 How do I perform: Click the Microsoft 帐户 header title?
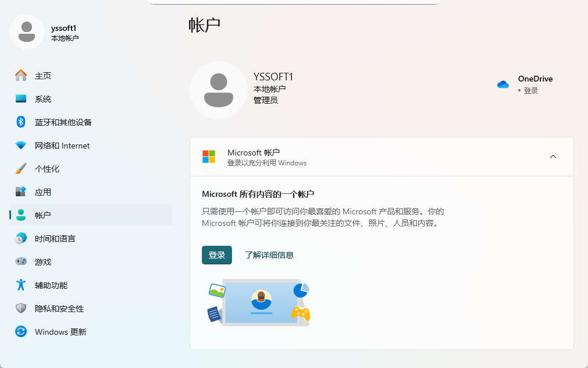[254, 153]
